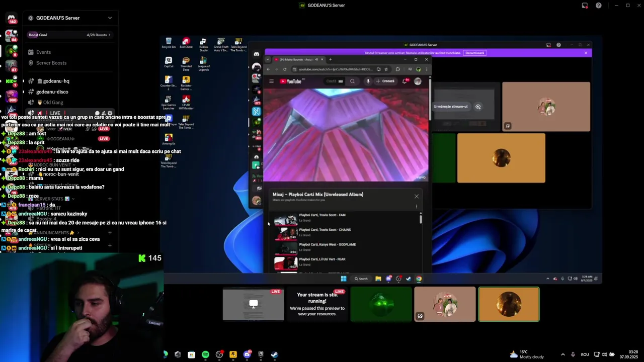The image size is (644, 362).
Task: Select the live screen share stream thumbnail
Action: 253,304
